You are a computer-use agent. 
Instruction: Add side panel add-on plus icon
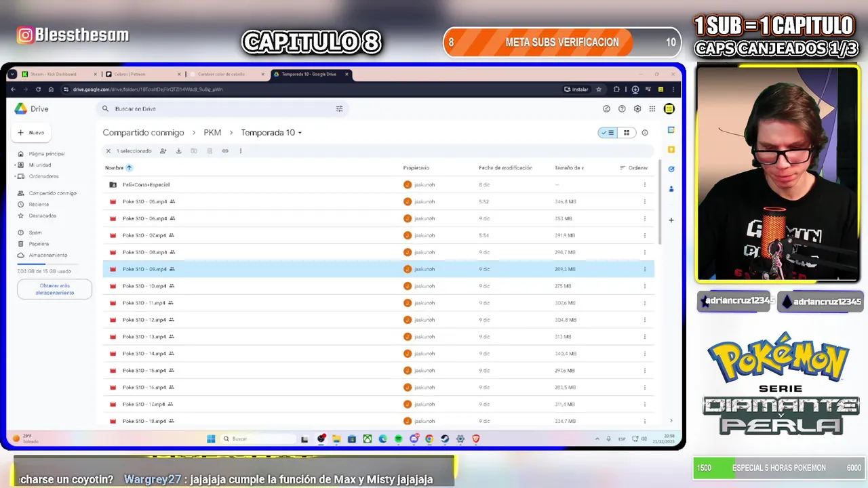[x=671, y=220]
